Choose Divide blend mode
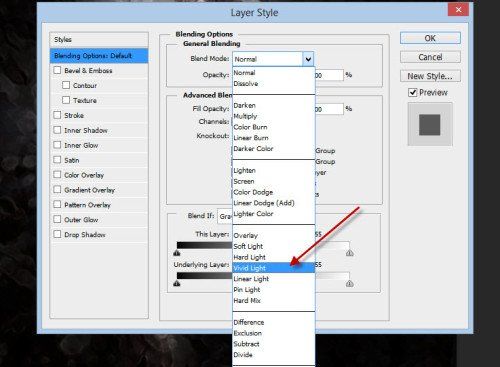Viewport: 500px width, 367px height. click(274, 355)
